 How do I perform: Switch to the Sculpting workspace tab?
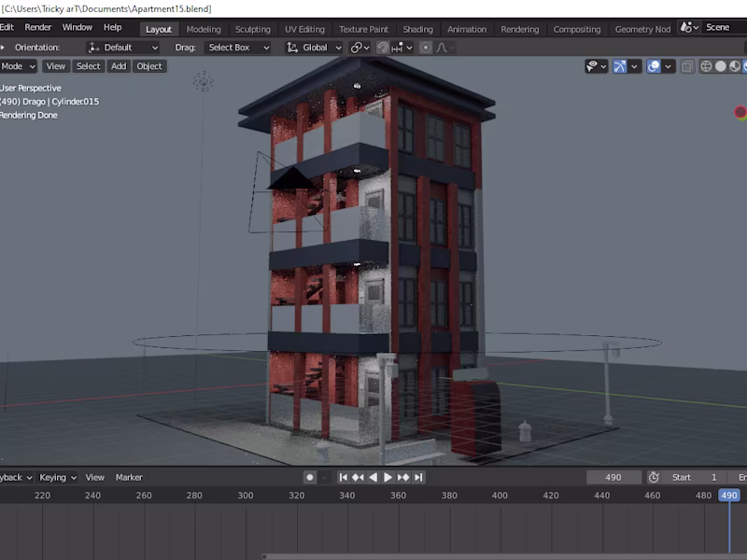coord(252,29)
